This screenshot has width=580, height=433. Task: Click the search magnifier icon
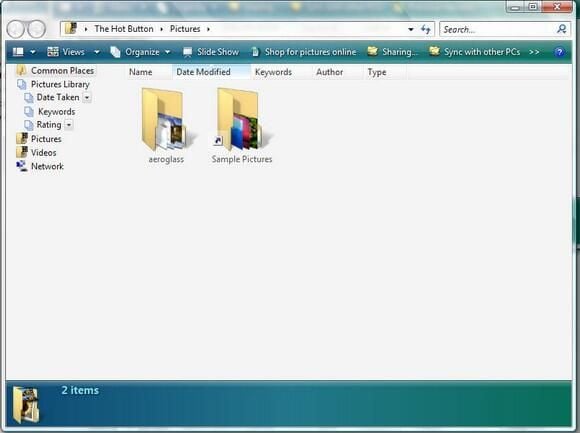tap(562, 29)
